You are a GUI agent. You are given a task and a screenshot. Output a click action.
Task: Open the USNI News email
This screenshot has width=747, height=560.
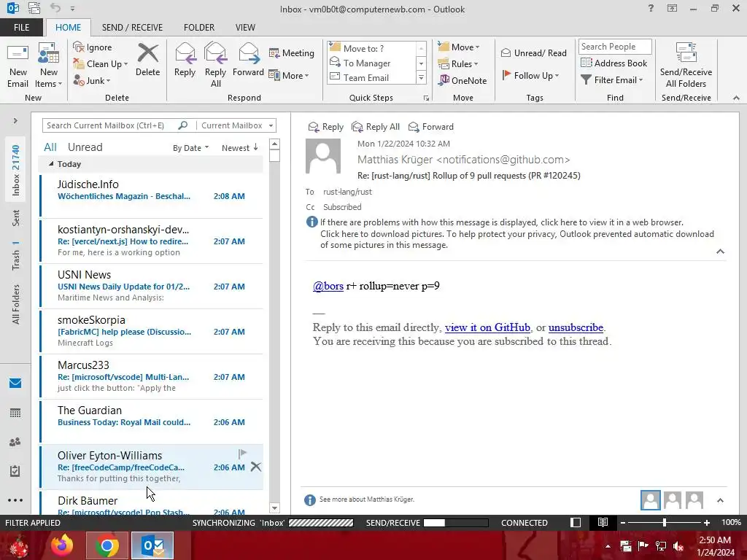coord(152,286)
